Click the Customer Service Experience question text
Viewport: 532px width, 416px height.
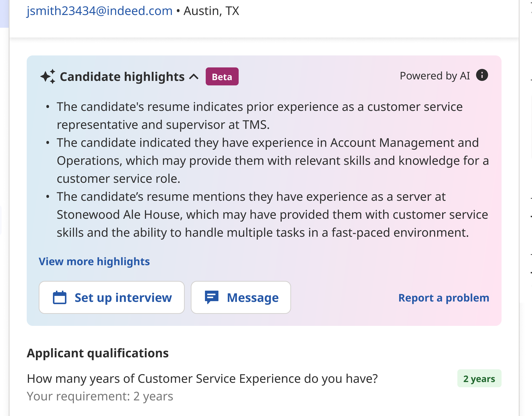tap(202, 379)
